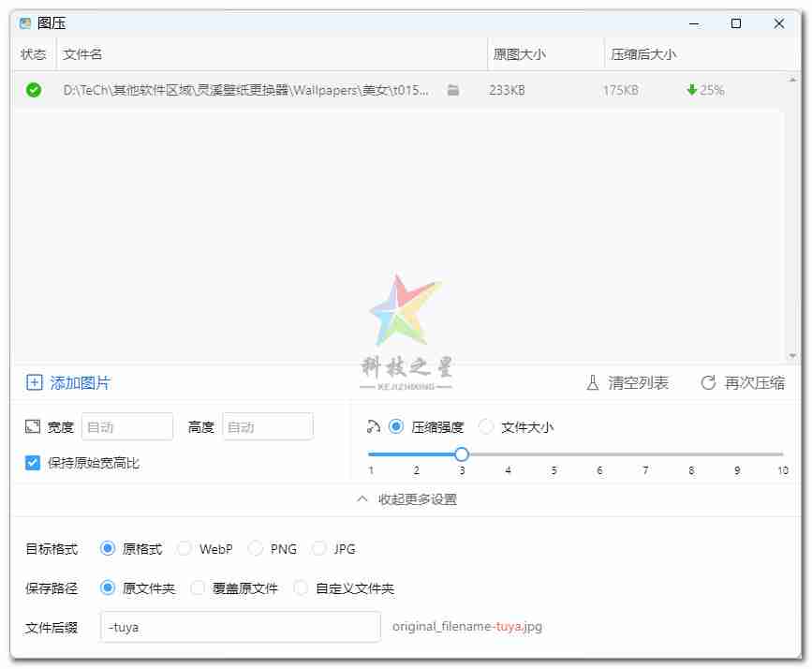The width and height of the screenshot is (812, 669).
Task: Uncheck 保持原始宽高比
Action: [x=31, y=462]
